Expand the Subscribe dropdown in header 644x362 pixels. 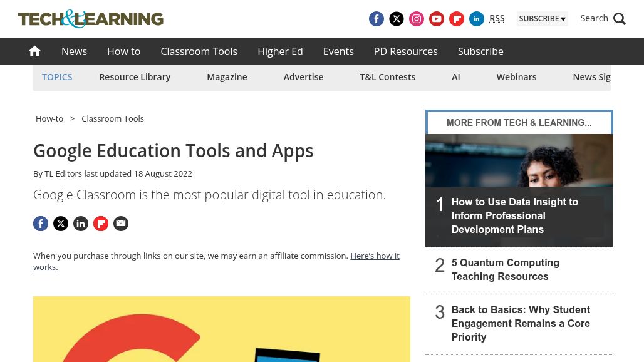tap(542, 19)
